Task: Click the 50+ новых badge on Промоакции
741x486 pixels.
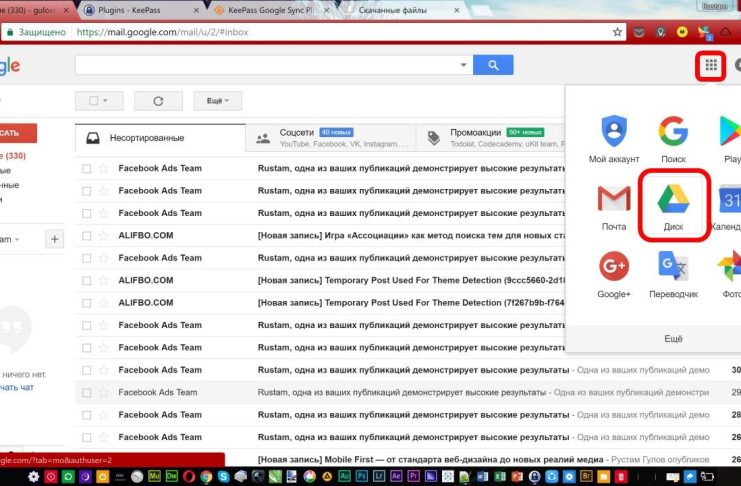Action: 525,132
